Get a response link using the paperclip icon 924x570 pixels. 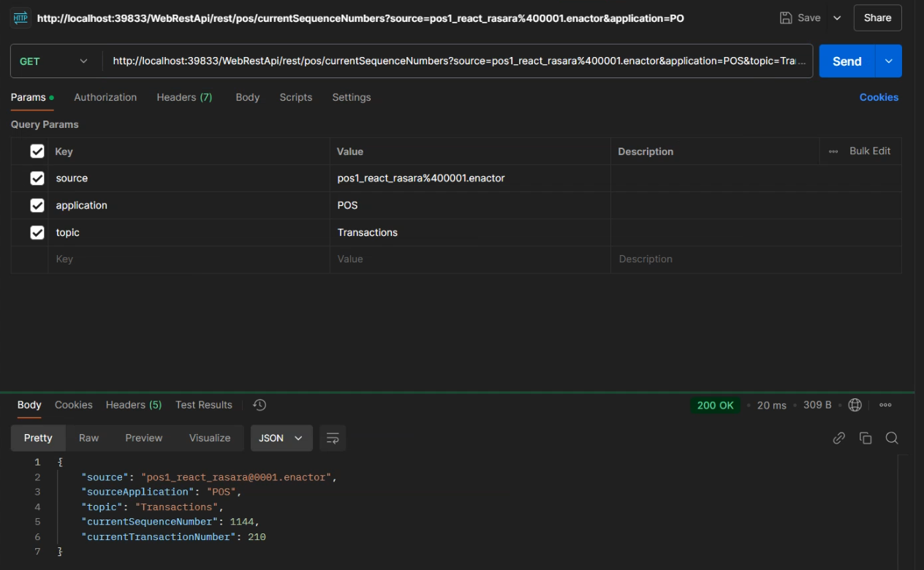[x=838, y=438]
